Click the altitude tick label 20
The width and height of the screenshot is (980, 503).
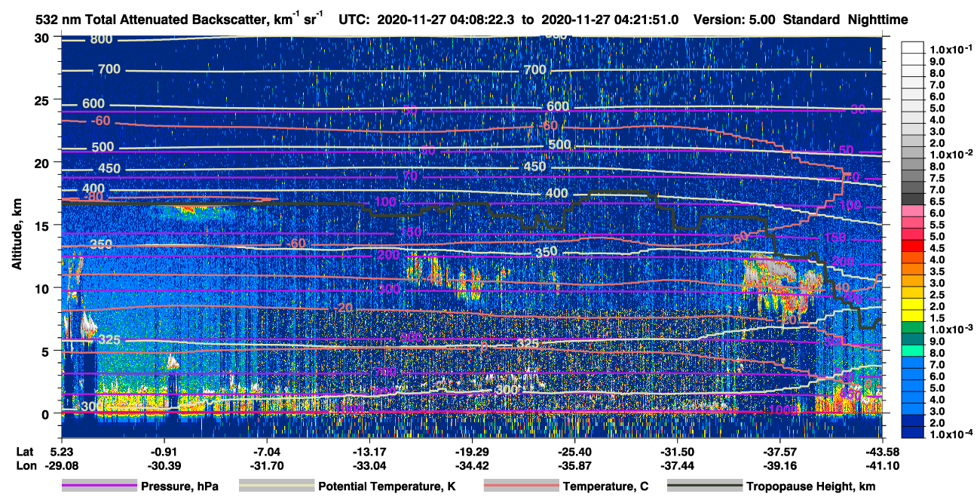[43, 162]
